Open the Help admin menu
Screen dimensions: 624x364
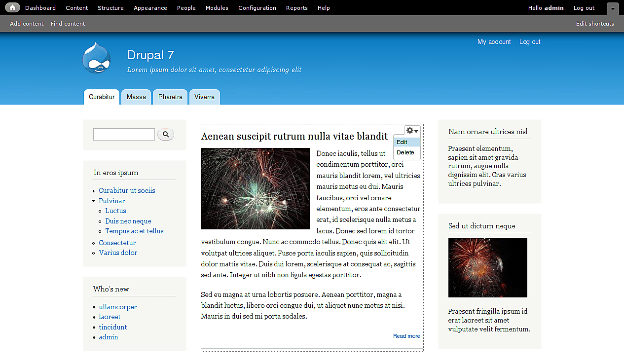coord(324,8)
